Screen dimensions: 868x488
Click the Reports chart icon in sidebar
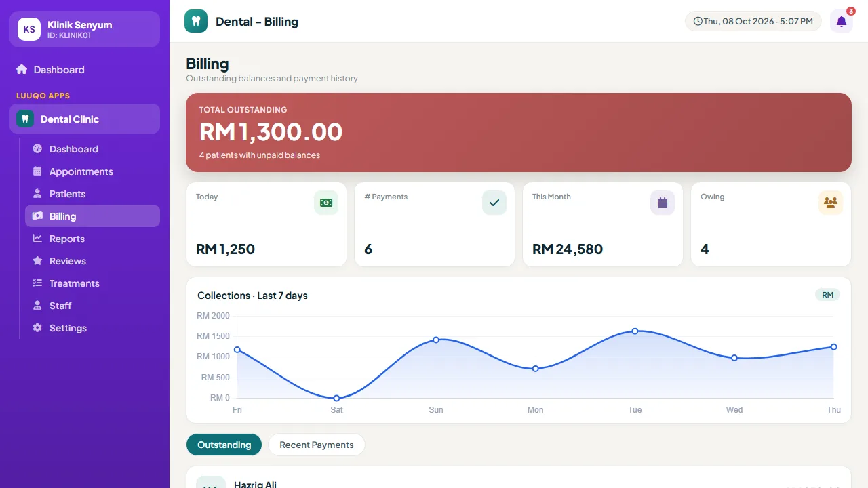pyautogui.click(x=37, y=239)
